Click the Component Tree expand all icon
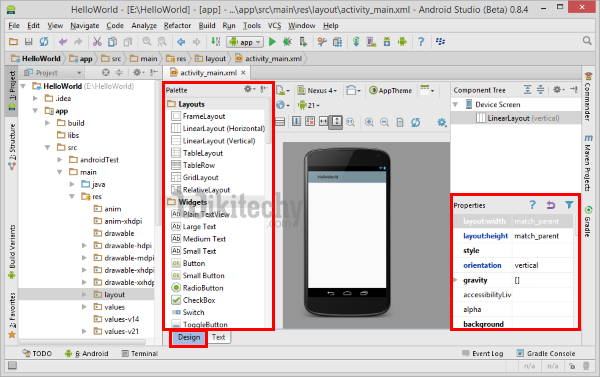The width and height of the screenshot is (600, 377). (x=528, y=90)
